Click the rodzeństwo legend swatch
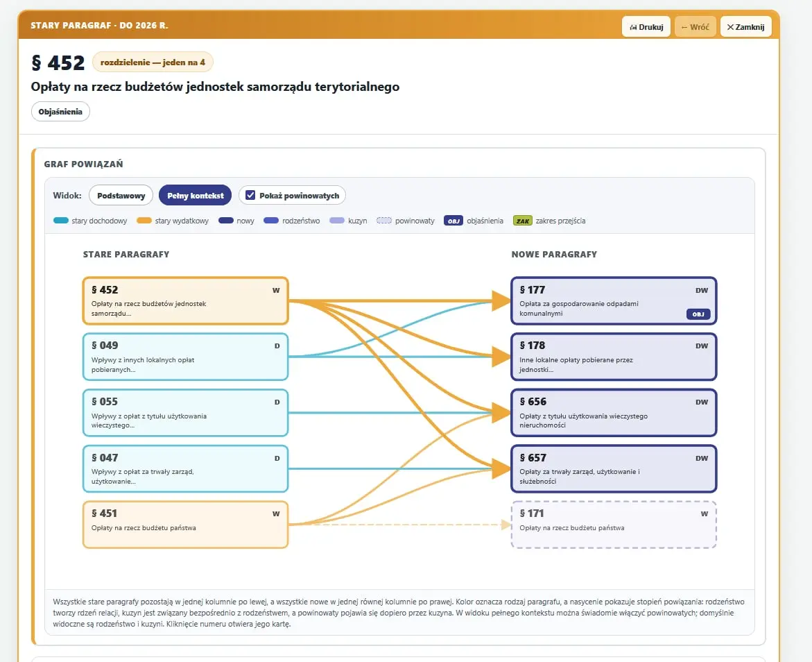The width and height of the screenshot is (812, 662). click(x=271, y=221)
